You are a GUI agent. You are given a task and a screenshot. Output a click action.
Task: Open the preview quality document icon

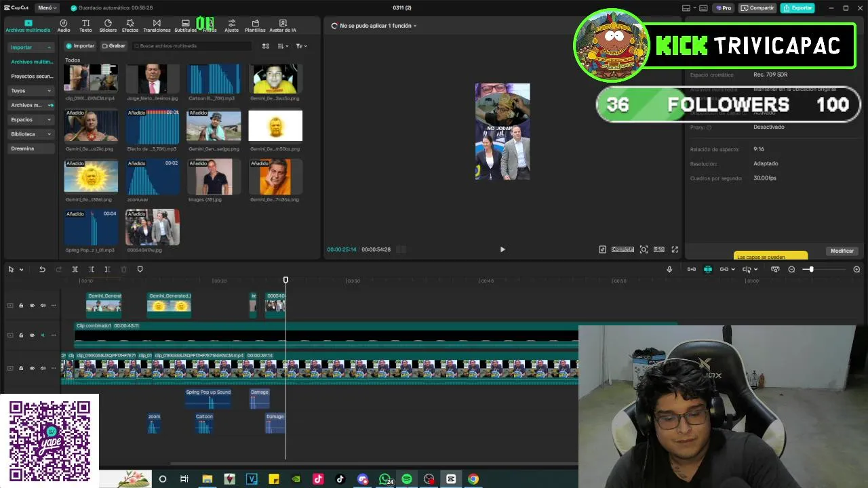(x=602, y=249)
